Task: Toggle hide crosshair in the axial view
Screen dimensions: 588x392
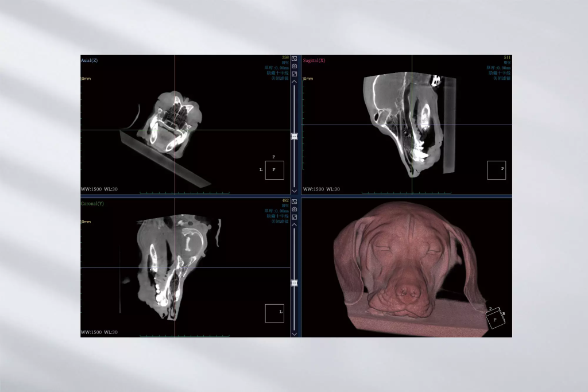Action: (x=277, y=73)
